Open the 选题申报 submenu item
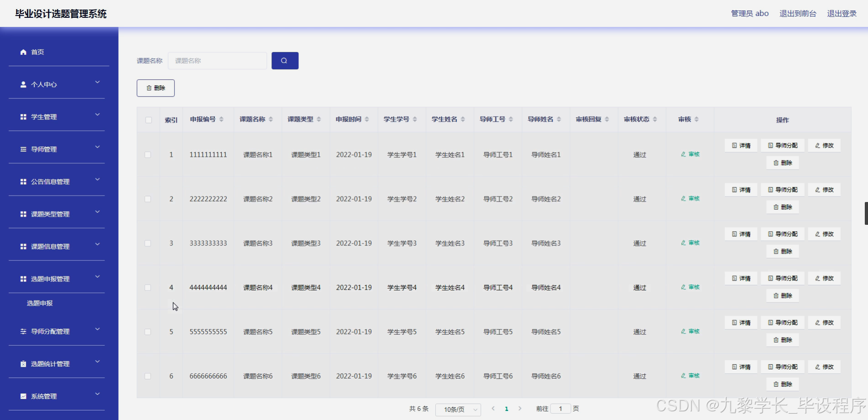Screen dimensions: 868x420 40,303
